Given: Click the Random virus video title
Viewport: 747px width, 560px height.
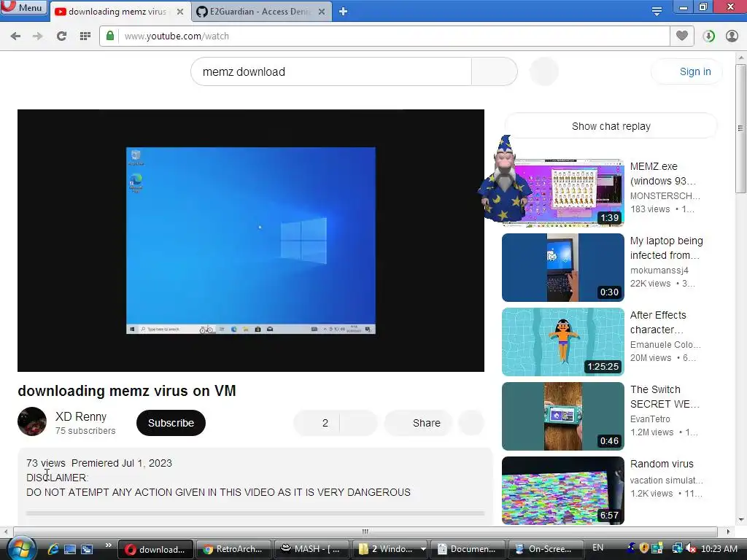Looking at the screenshot, I should 662,464.
